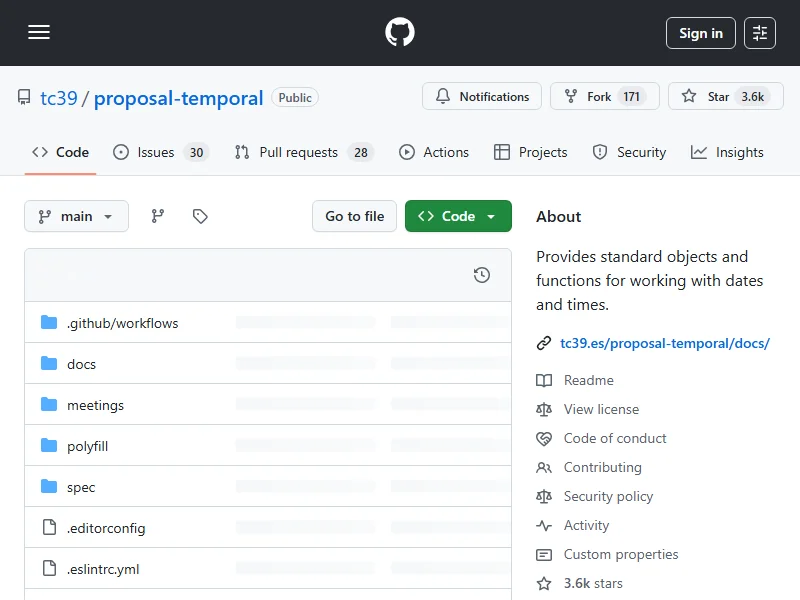The width and height of the screenshot is (800, 600).
Task: Fork the proposal-temporal repository
Action: [x=604, y=97]
